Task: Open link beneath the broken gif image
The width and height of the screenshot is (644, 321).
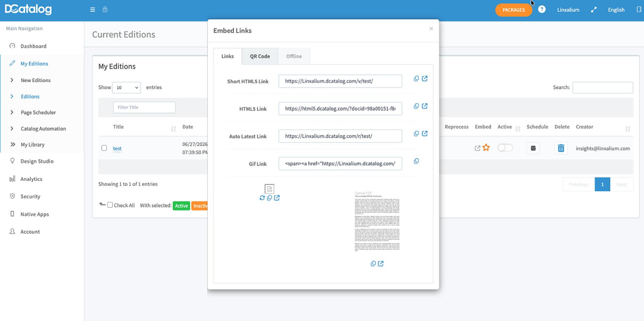Action: (x=277, y=198)
